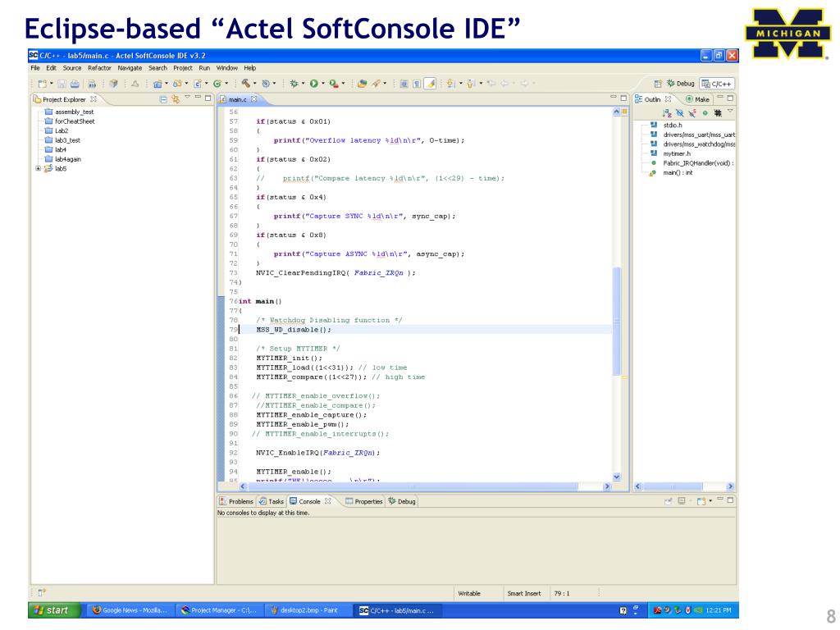Open Google News Mozilla taskbar button
The image size is (840, 630).
(130, 610)
